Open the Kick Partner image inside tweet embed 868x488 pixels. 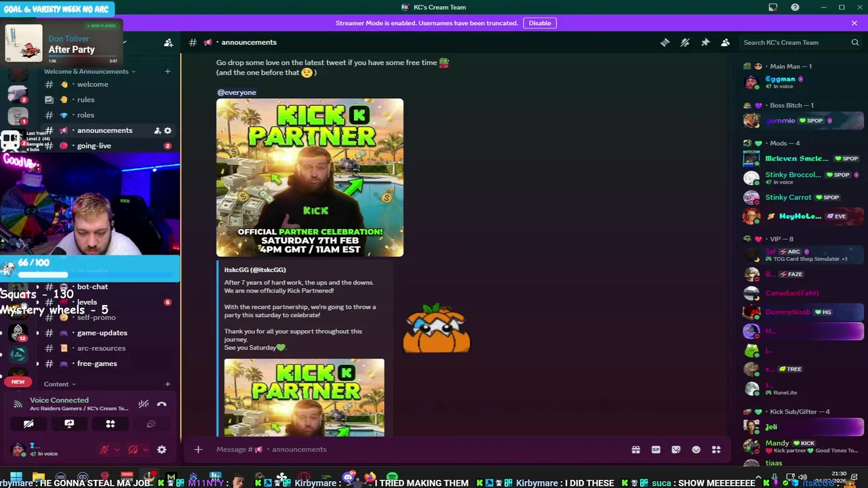point(304,397)
